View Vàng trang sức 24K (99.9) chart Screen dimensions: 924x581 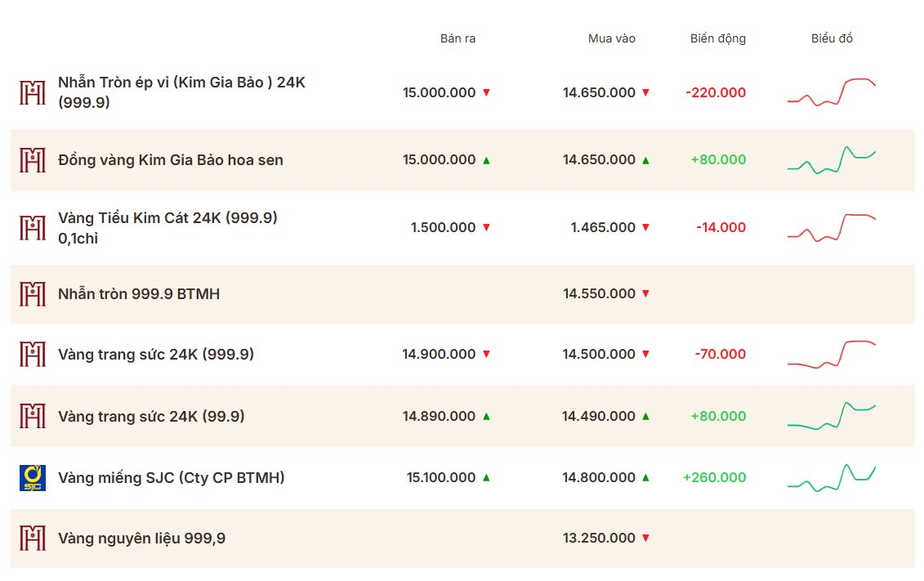[x=832, y=416]
